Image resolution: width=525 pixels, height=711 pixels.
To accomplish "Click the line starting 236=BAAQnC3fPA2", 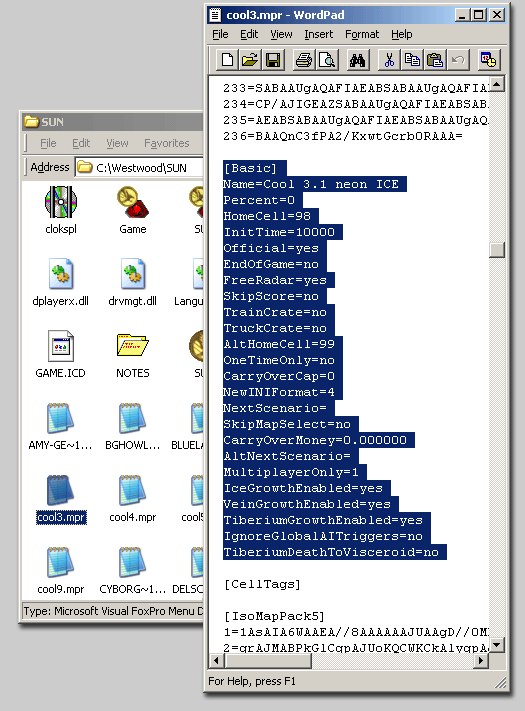I will click(x=342, y=136).
